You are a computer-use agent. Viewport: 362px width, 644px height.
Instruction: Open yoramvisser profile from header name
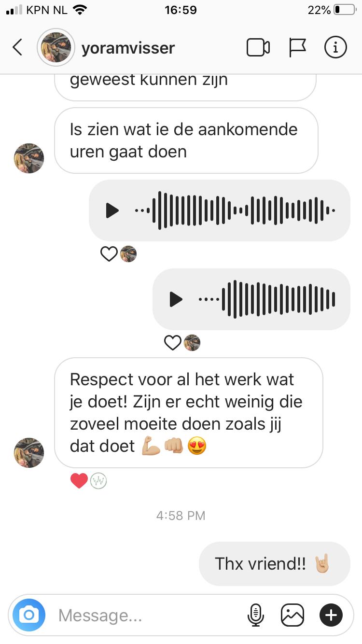click(x=128, y=48)
